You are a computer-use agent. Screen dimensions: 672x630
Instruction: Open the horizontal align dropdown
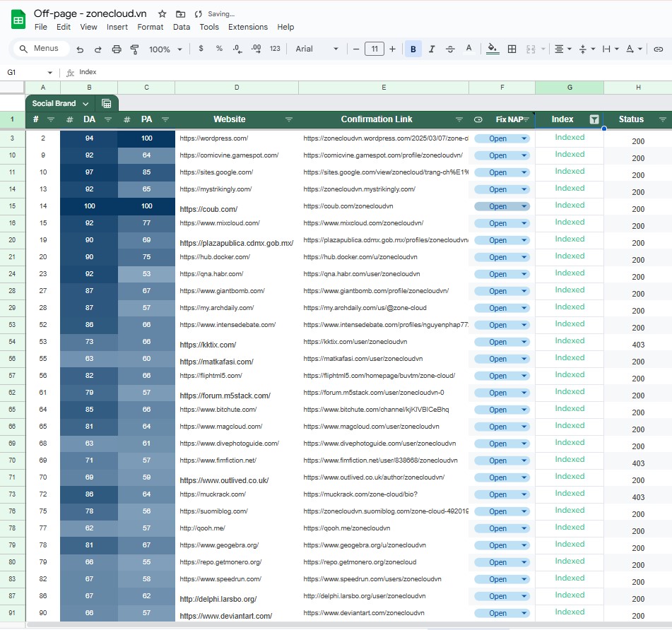[x=563, y=49]
